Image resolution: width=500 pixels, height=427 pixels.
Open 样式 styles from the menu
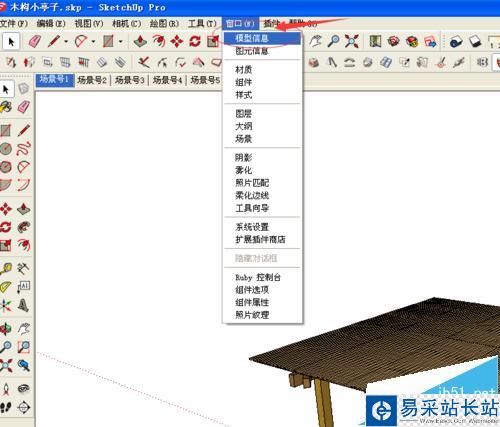[262, 95]
